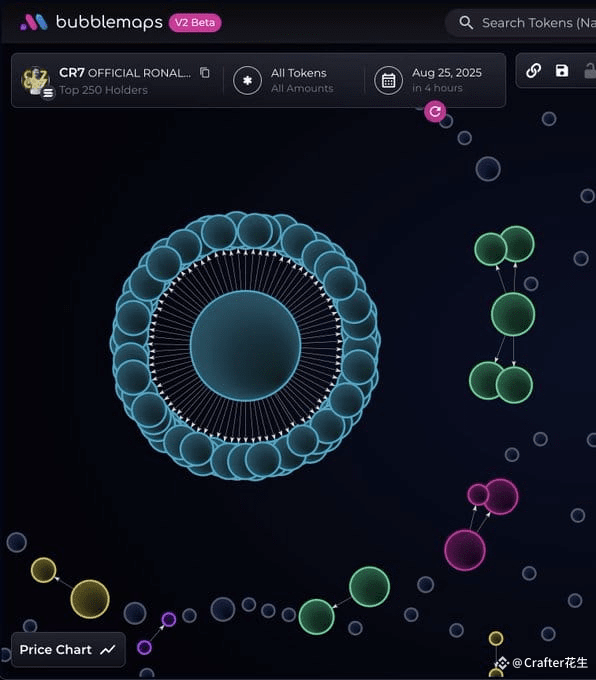Click the pink refresh map icon
The width and height of the screenshot is (596, 680).
(x=435, y=111)
